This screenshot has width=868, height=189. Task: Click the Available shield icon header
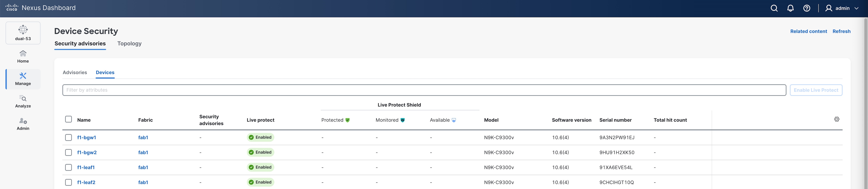click(454, 120)
